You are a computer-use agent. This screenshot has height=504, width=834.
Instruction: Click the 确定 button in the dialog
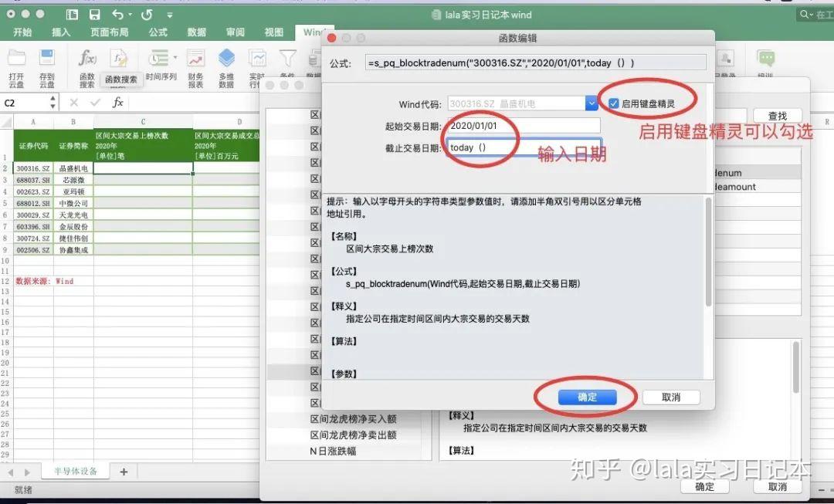588,397
